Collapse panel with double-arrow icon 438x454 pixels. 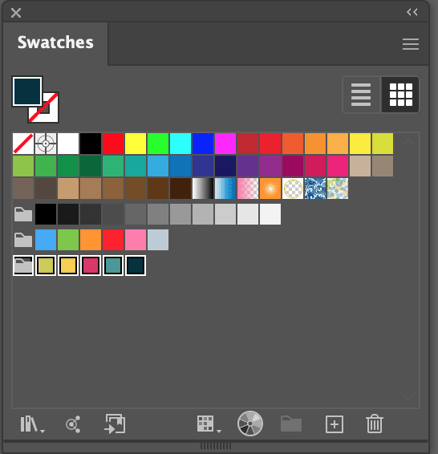click(412, 12)
